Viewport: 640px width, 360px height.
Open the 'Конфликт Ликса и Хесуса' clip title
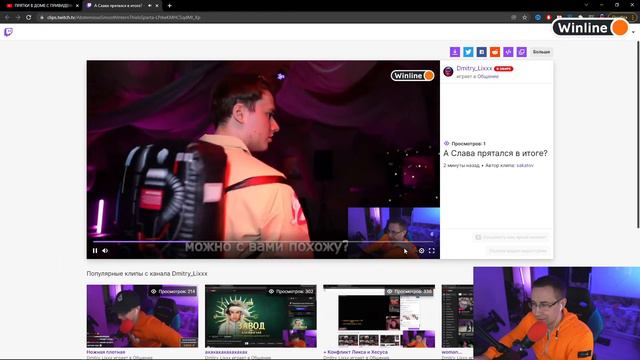pyautogui.click(x=356, y=352)
